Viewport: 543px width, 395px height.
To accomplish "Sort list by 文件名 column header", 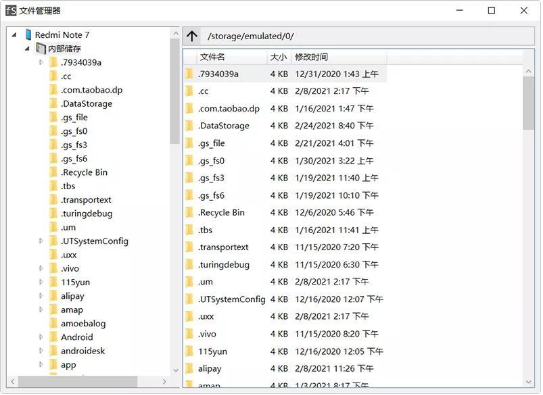I will [x=232, y=57].
